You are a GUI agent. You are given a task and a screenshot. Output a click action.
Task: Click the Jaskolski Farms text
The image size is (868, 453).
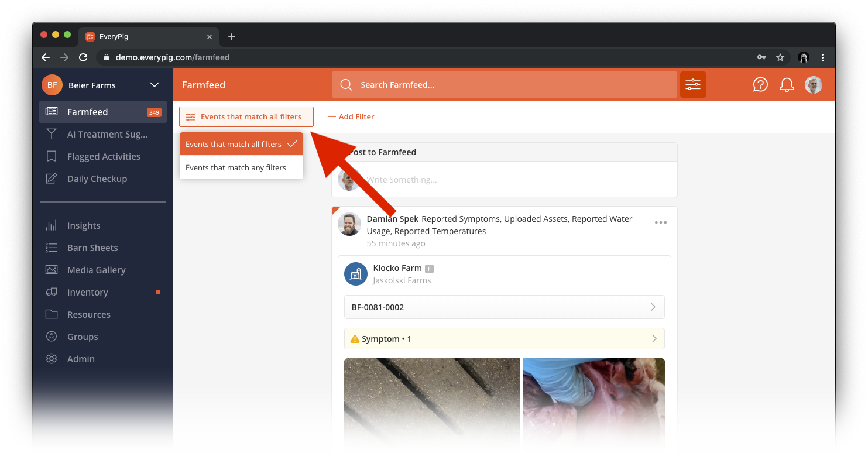pyautogui.click(x=402, y=280)
